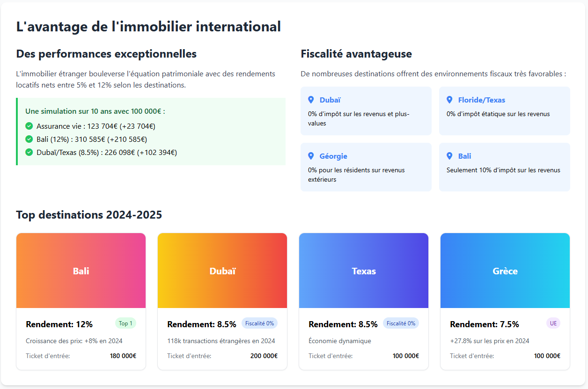Click the location pin icon next to Dubaï

(311, 99)
